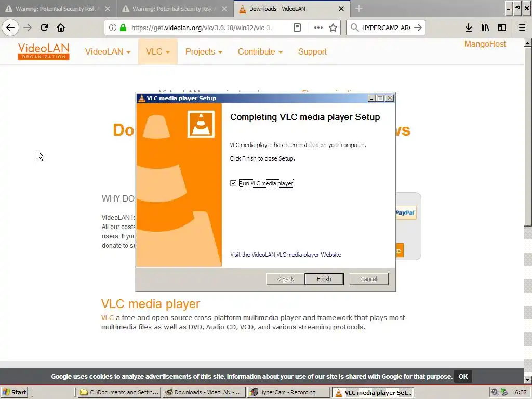Screen dimensions: 532x399
Task: Expand the Contribute navigation dropdown
Action: point(260,51)
